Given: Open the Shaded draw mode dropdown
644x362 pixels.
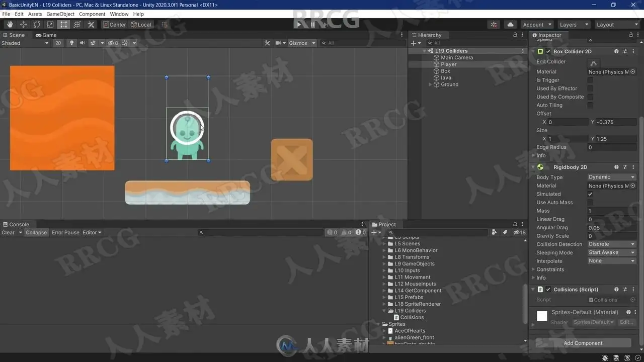Looking at the screenshot, I should point(25,43).
